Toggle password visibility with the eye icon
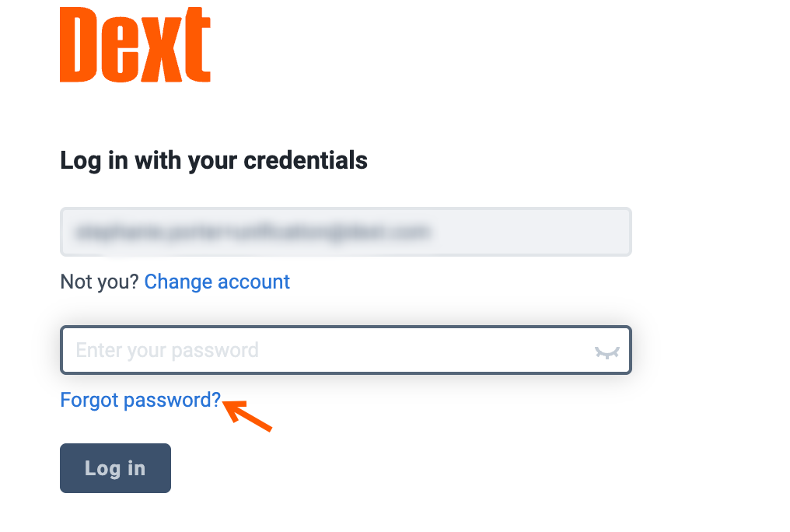Screen dimensions: 790x532 coord(606,352)
